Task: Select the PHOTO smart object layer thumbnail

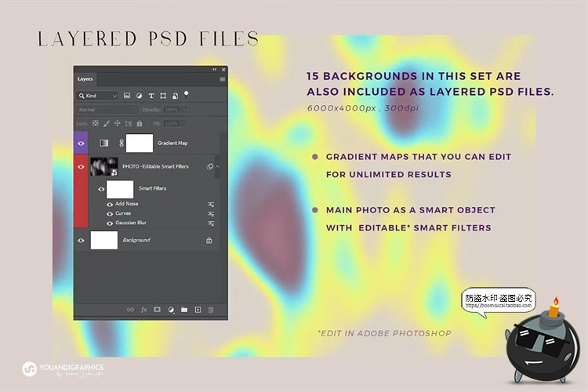Action: [104, 166]
